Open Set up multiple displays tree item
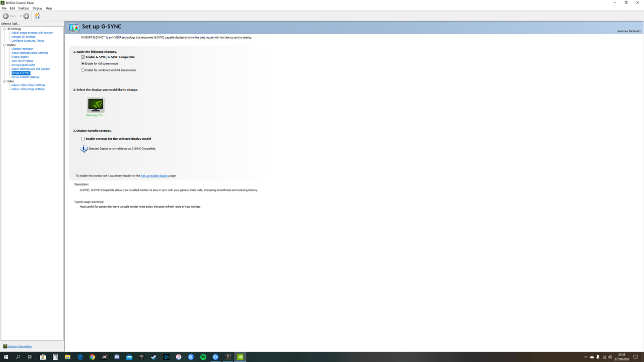Screen dimensions: 644x362 coord(25,77)
